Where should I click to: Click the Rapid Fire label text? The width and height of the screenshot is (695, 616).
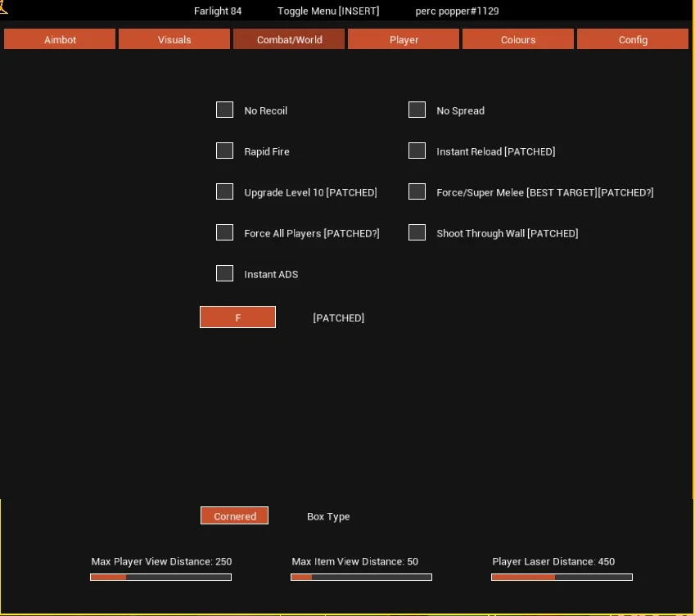[267, 152]
